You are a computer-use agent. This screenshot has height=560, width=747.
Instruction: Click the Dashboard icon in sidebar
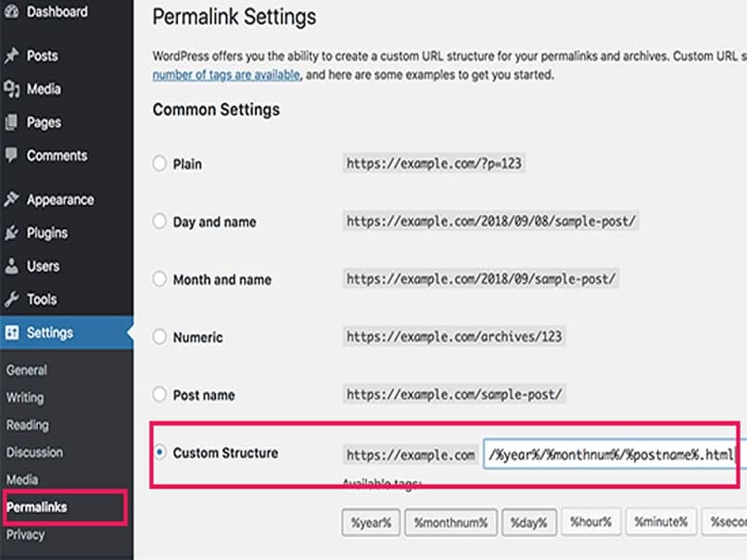point(11,13)
